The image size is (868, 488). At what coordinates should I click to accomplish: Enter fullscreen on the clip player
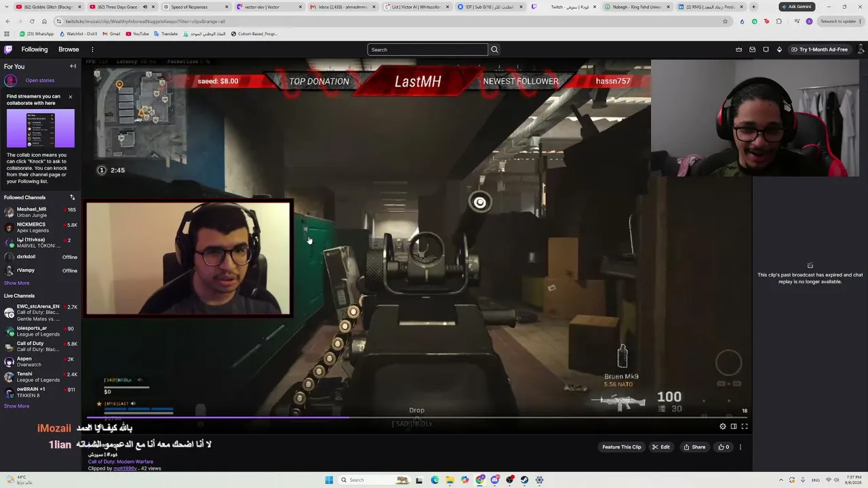[745, 426]
